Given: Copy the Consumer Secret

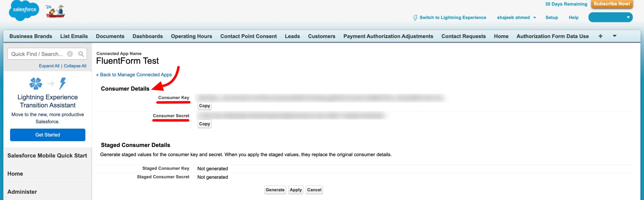Looking at the screenshot, I should point(205,124).
